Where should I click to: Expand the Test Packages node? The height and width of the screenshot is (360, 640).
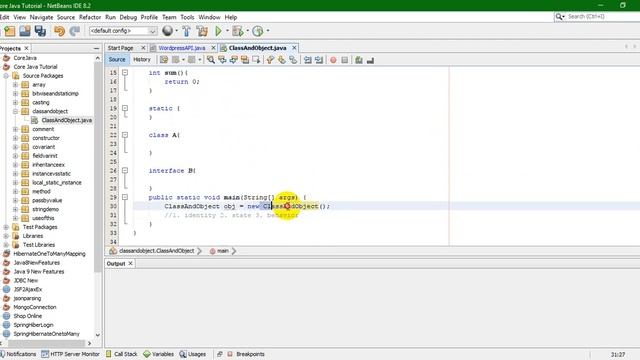(x=7, y=227)
